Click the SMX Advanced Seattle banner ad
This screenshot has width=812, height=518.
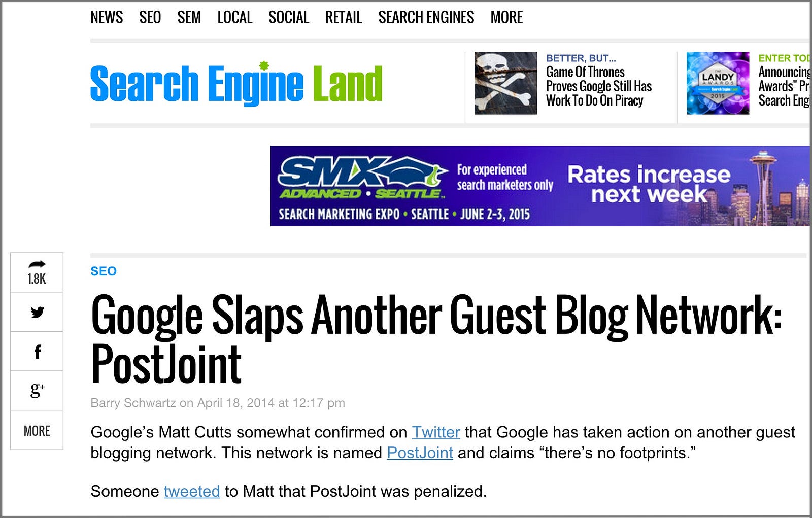539,186
